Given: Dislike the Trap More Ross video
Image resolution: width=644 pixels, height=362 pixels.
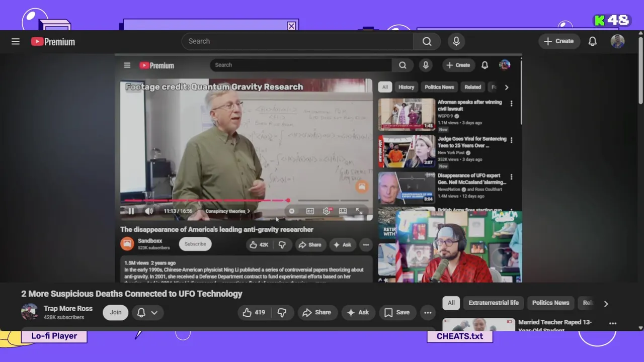Looking at the screenshot, I should tap(282, 312).
